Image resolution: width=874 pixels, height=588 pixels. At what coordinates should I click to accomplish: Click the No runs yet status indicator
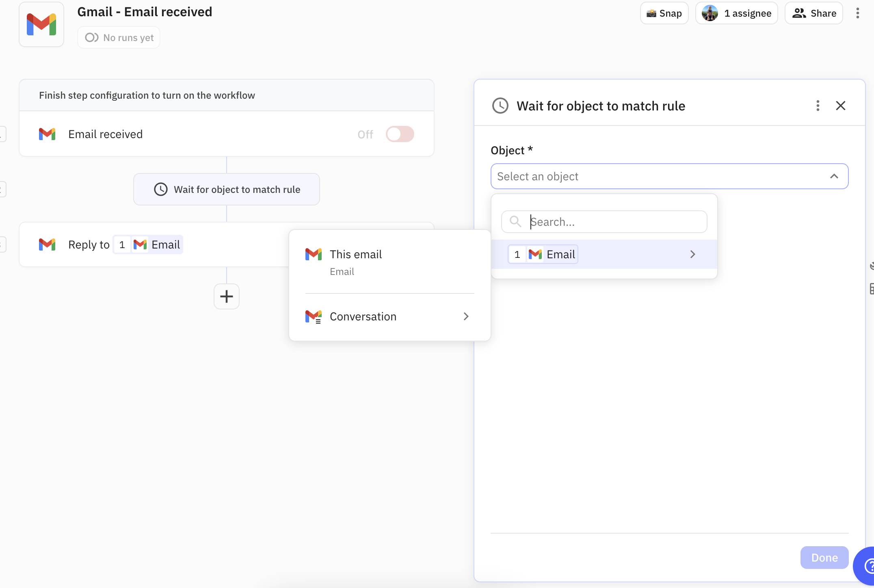(119, 37)
